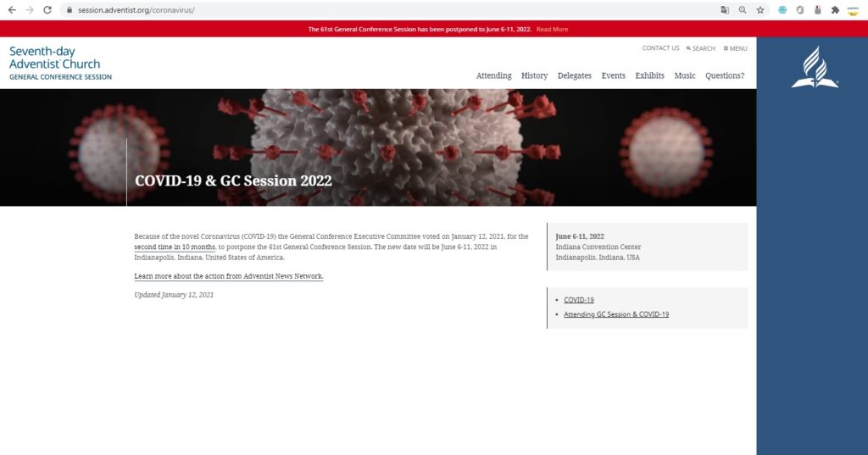
Task: Open the Exhibits navigation menu
Action: pyautogui.click(x=649, y=76)
